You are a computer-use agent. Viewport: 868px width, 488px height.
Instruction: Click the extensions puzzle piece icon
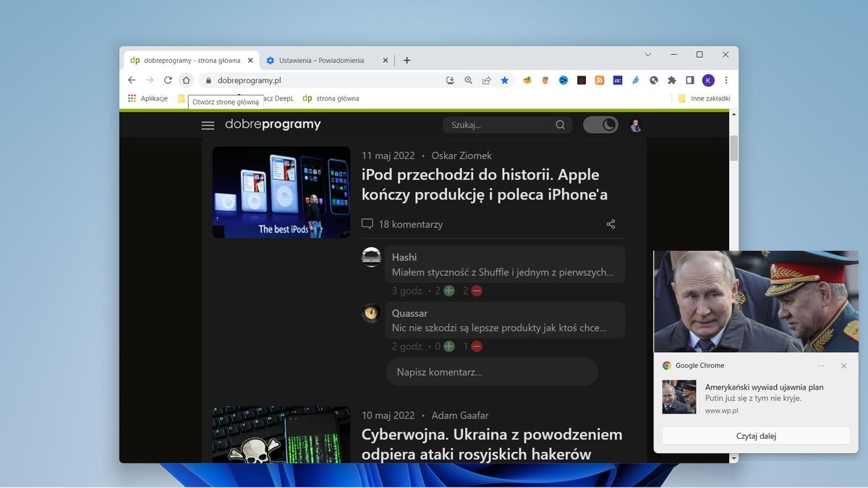click(x=671, y=80)
